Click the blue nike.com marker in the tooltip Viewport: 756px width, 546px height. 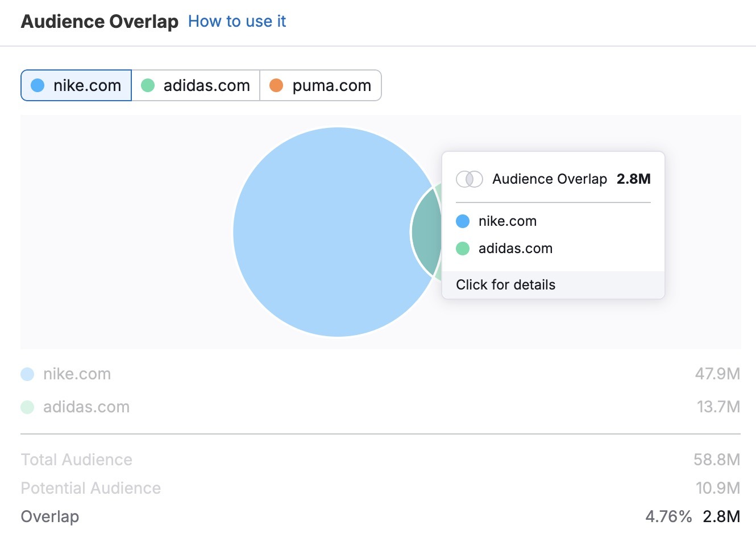click(462, 221)
